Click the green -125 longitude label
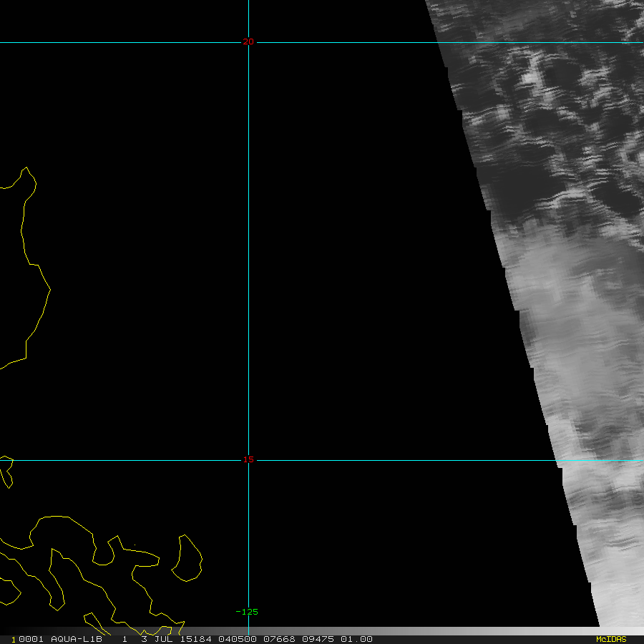Image resolution: width=644 pixels, height=644 pixels. point(247,612)
